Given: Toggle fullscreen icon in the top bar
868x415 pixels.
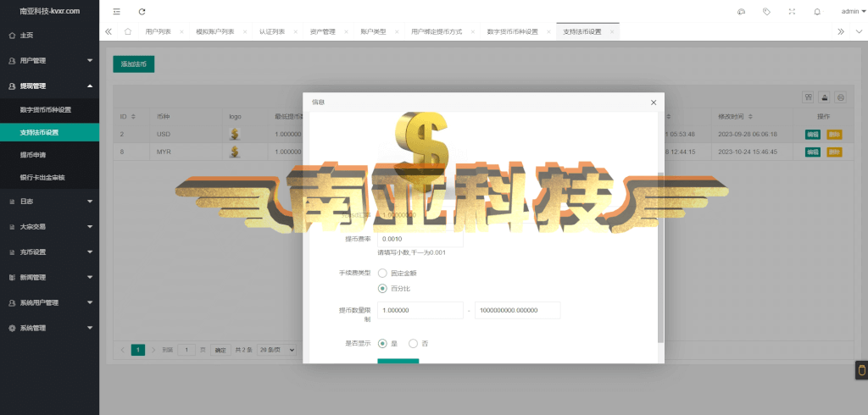Looking at the screenshot, I should [793, 12].
